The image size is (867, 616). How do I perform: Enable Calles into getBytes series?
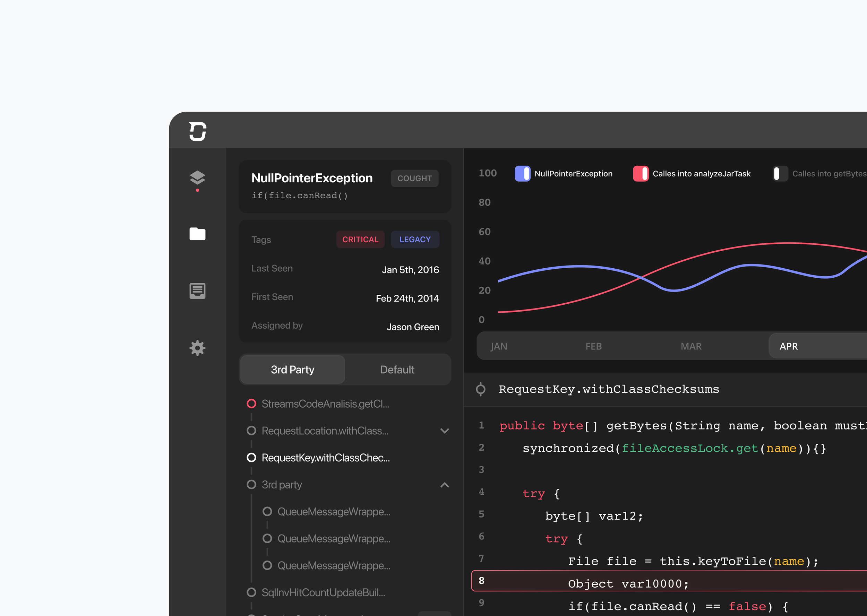[x=780, y=174]
